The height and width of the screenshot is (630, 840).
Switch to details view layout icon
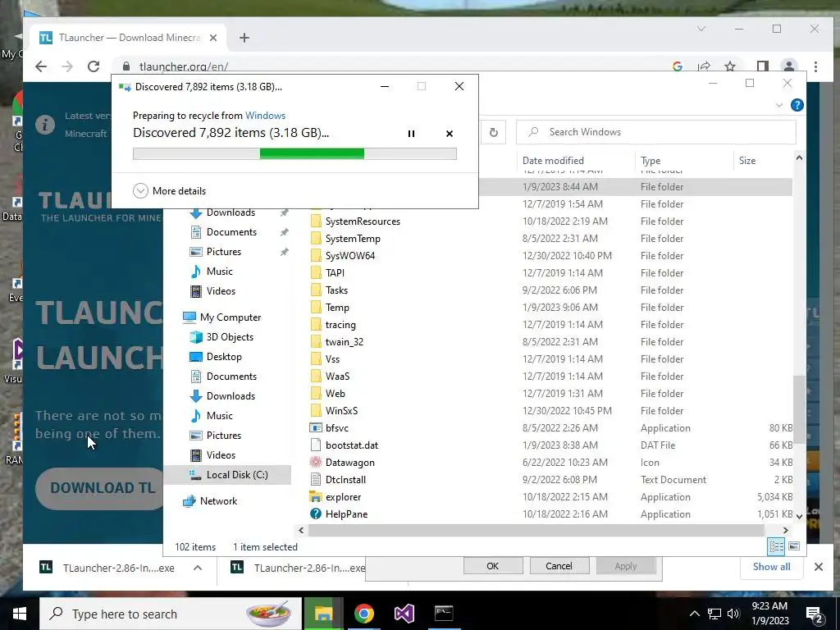[776, 546]
